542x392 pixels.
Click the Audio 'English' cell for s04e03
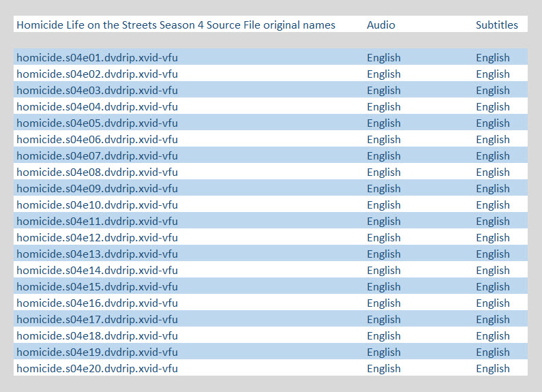(x=384, y=90)
